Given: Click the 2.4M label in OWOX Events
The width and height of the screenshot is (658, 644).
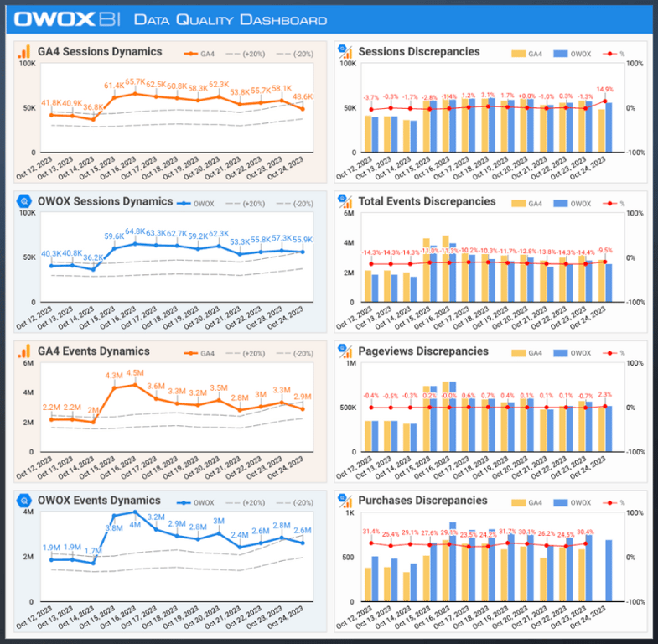Looking at the screenshot, I should click(240, 535).
